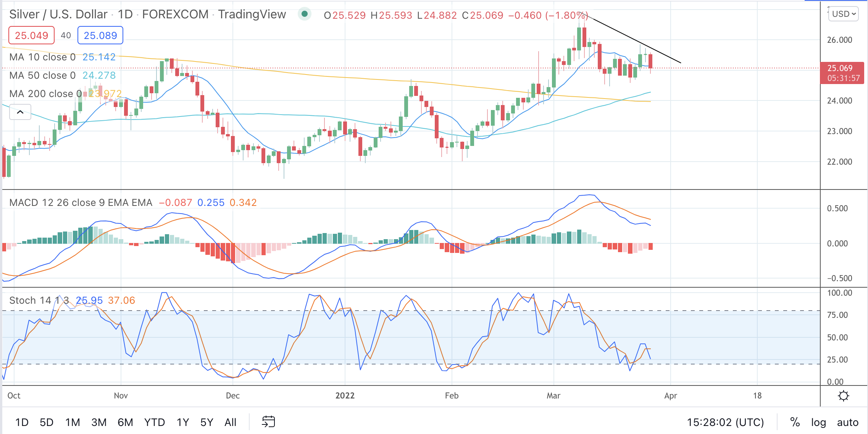Click the current price label 25.069

(842, 73)
